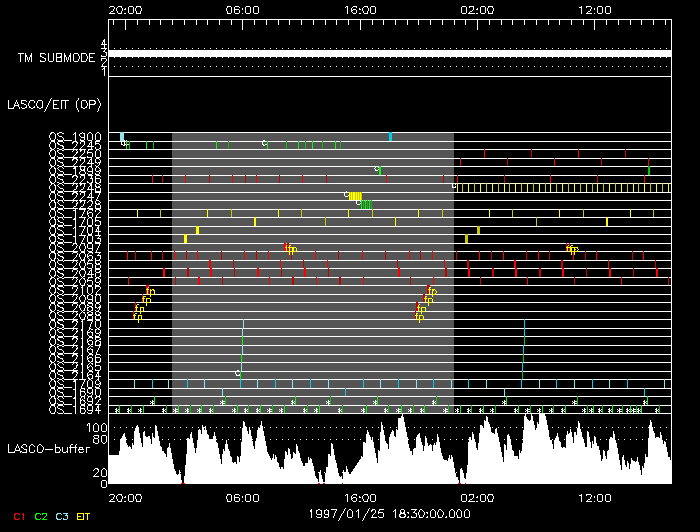Click the 16:00 label on top axis
This screenshot has width=700, height=532.
(x=360, y=9)
